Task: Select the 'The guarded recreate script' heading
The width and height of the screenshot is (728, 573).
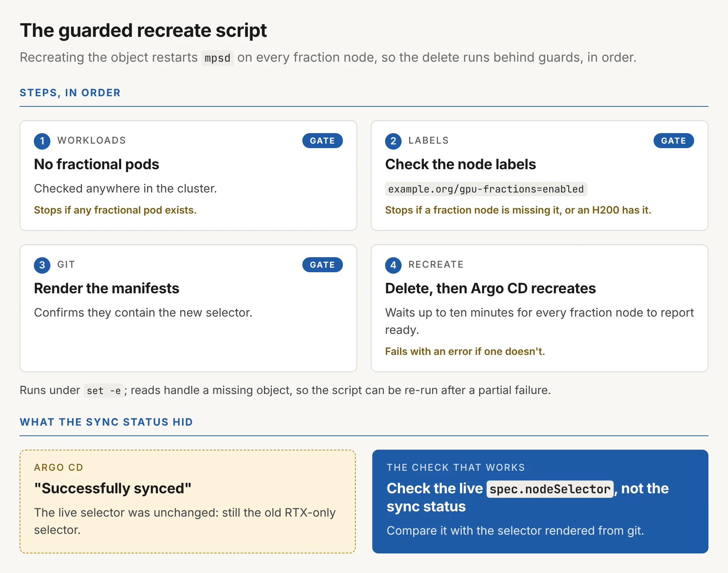Action: tap(143, 30)
